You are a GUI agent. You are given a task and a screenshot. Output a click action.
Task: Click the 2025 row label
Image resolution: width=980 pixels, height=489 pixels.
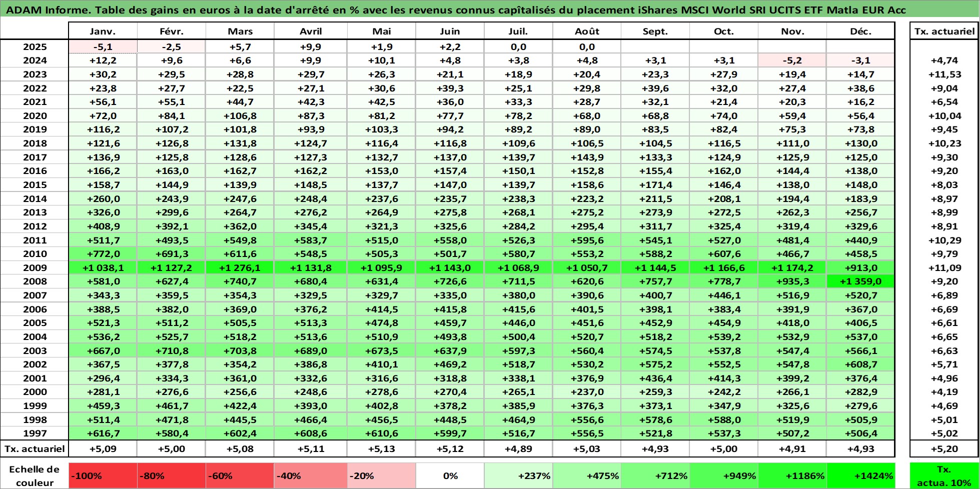pyautogui.click(x=35, y=47)
